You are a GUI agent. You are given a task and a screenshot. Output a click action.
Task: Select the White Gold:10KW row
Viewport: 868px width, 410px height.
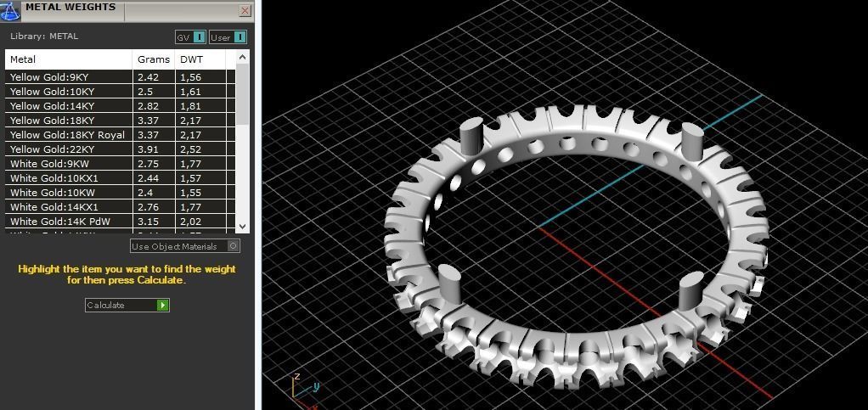(120, 193)
